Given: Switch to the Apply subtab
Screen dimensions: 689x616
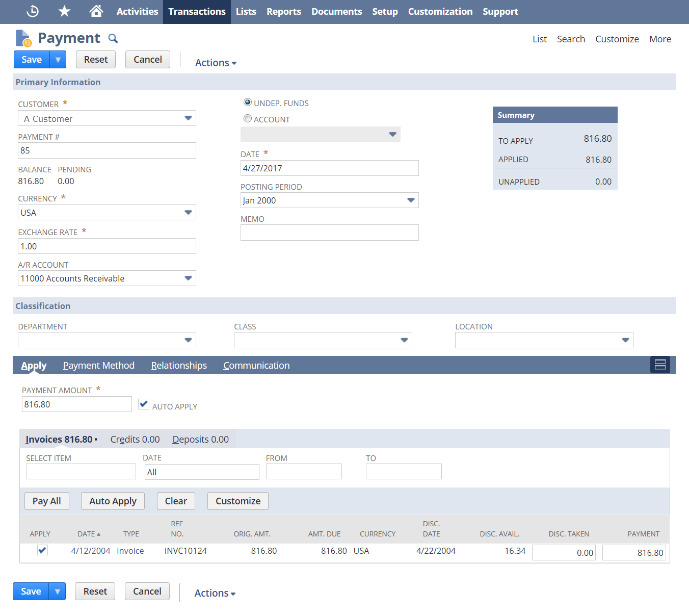Looking at the screenshot, I should click(34, 365).
